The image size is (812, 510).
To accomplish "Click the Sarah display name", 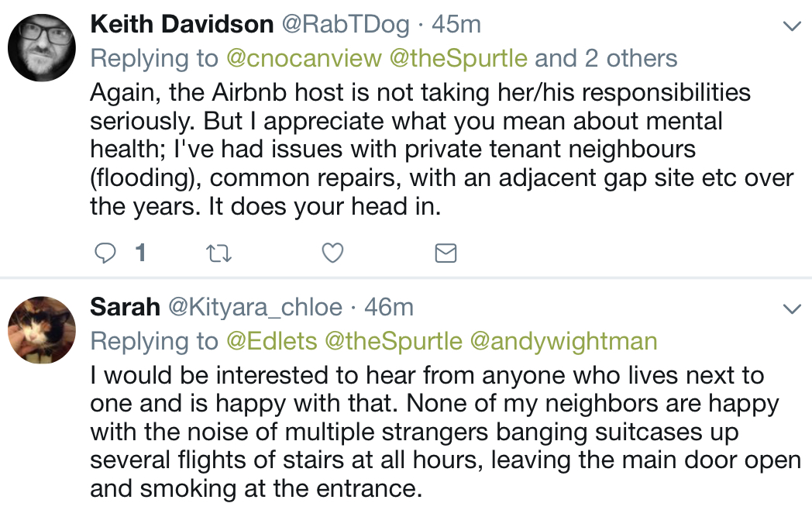I will pos(125,307).
